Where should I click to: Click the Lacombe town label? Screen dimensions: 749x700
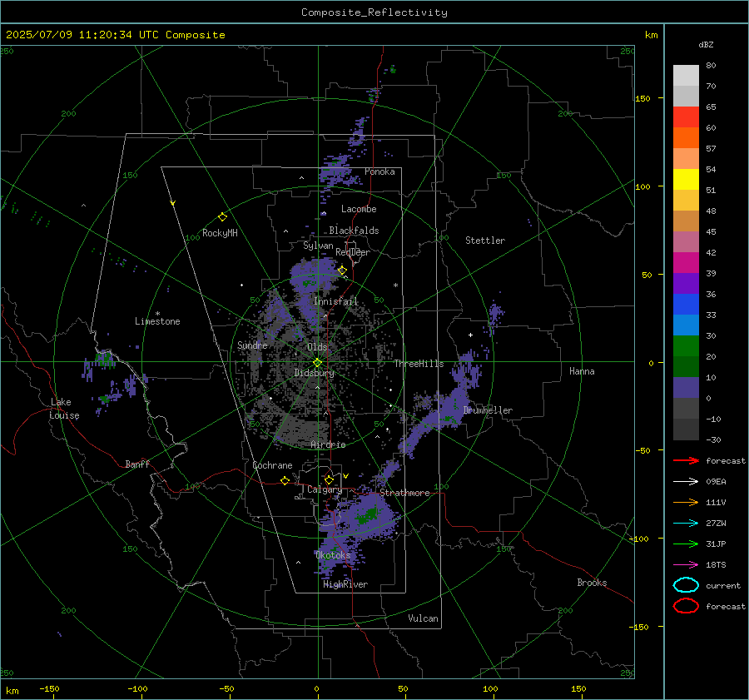pyautogui.click(x=359, y=209)
